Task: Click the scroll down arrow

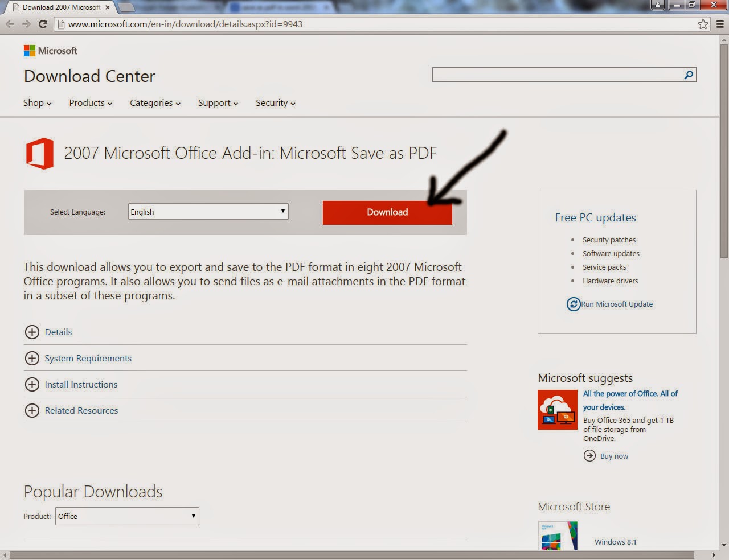Action: 724,545
